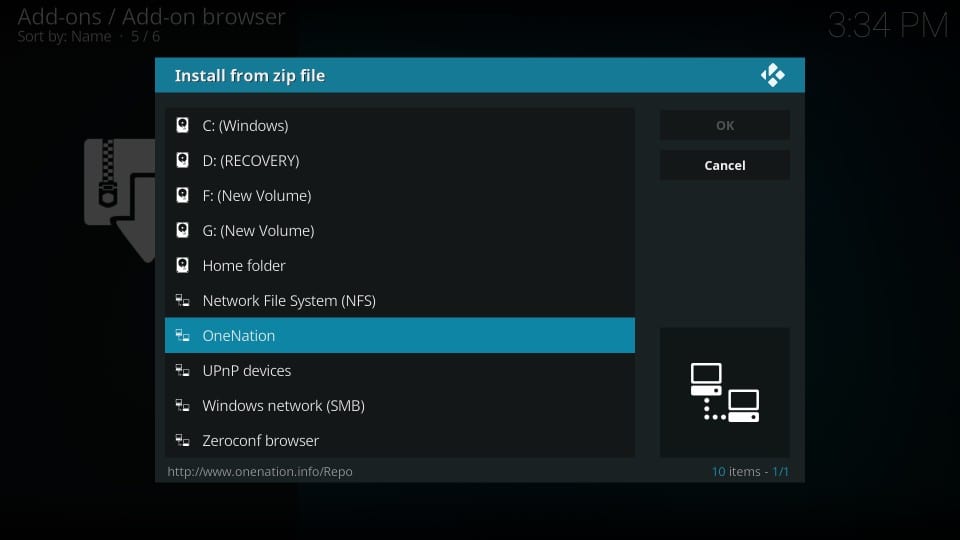Click the '10 items - 1/1' counter
The height and width of the screenshot is (540, 960).
point(750,471)
